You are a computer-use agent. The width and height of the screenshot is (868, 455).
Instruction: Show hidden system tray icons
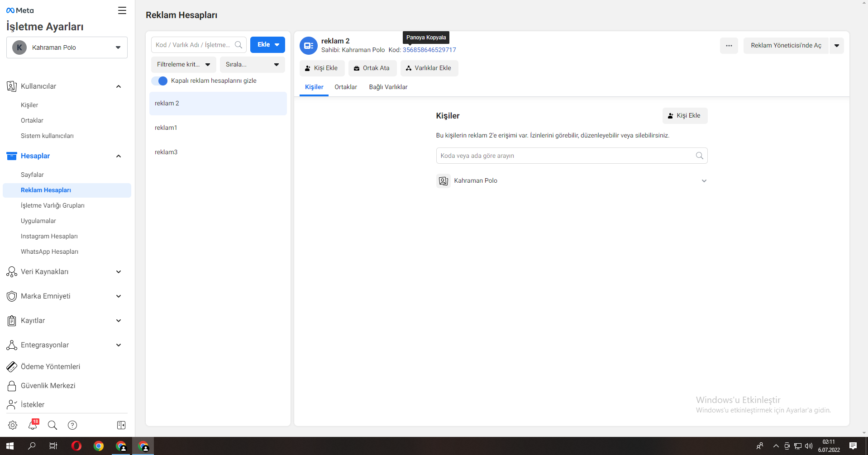pyautogui.click(x=776, y=446)
